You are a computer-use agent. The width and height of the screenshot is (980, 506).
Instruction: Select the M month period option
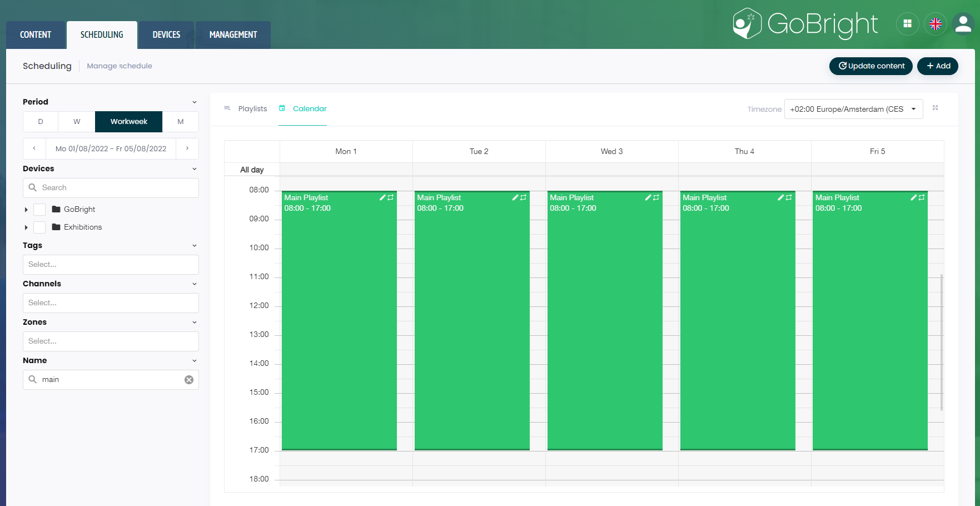tap(181, 121)
